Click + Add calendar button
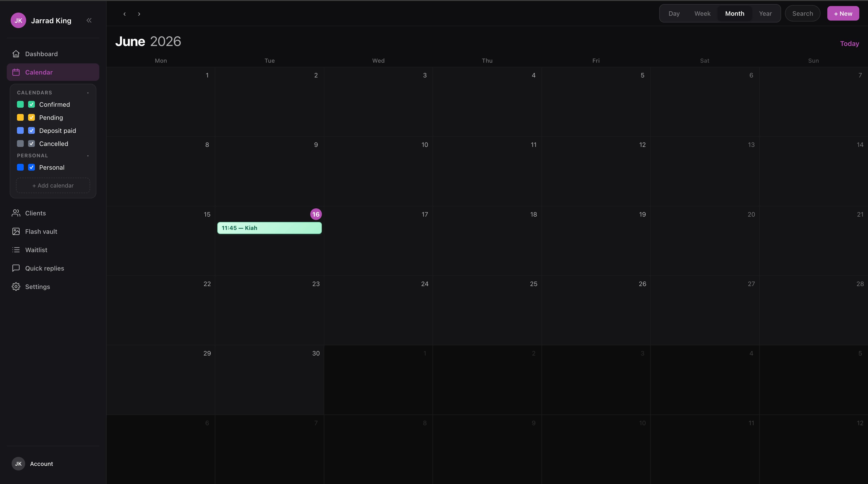This screenshot has height=484, width=868. (53, 185)
